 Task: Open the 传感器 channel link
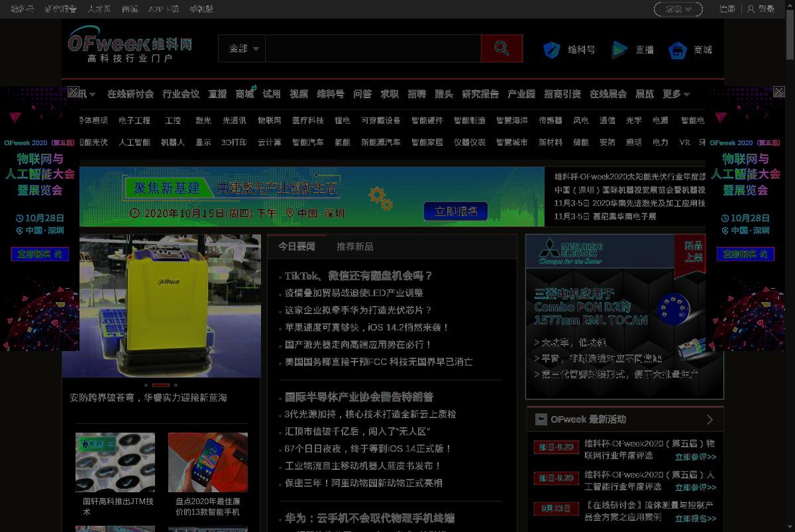click(x=550, y=121)
